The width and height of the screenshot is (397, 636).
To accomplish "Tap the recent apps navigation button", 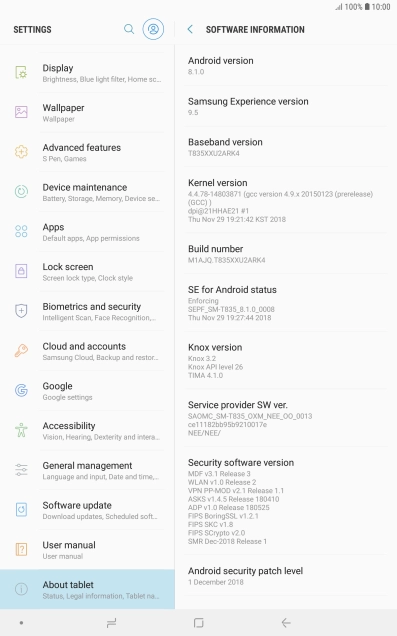I will [x=112, y=623].
